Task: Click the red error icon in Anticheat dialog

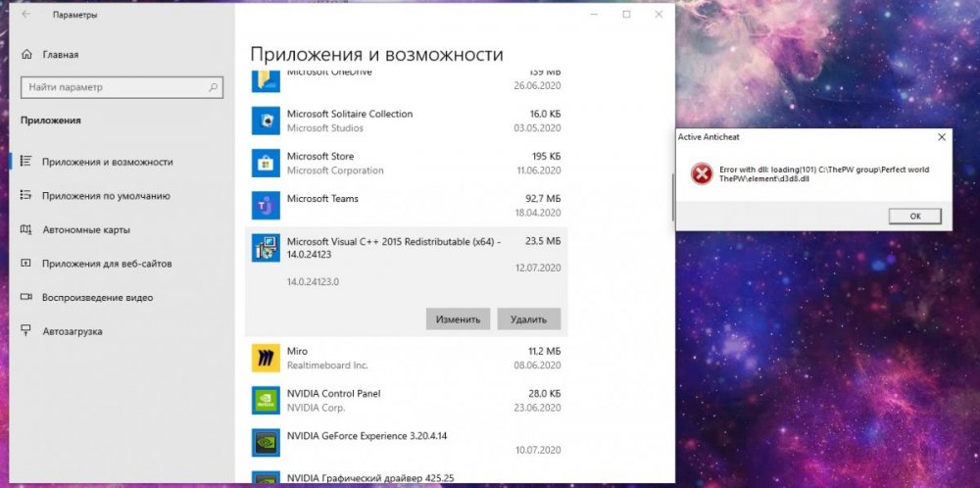Action: coord(702,173)
